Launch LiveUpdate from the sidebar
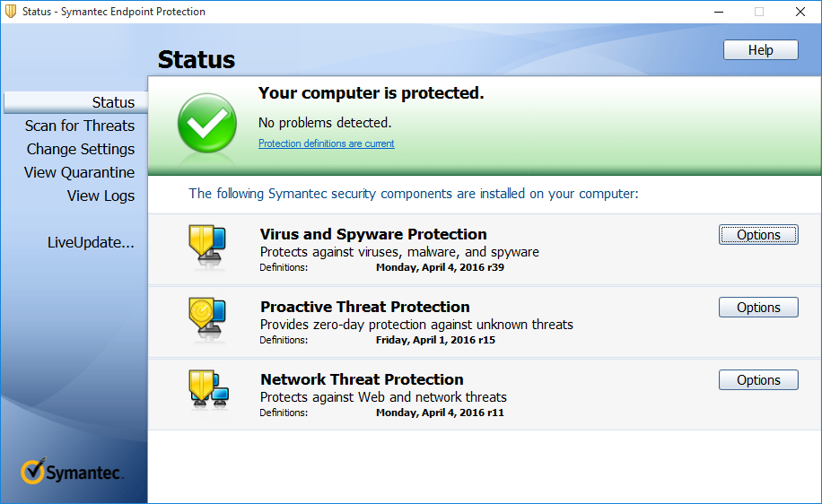This screenshot has height=504, width=822. coord(91,242)
